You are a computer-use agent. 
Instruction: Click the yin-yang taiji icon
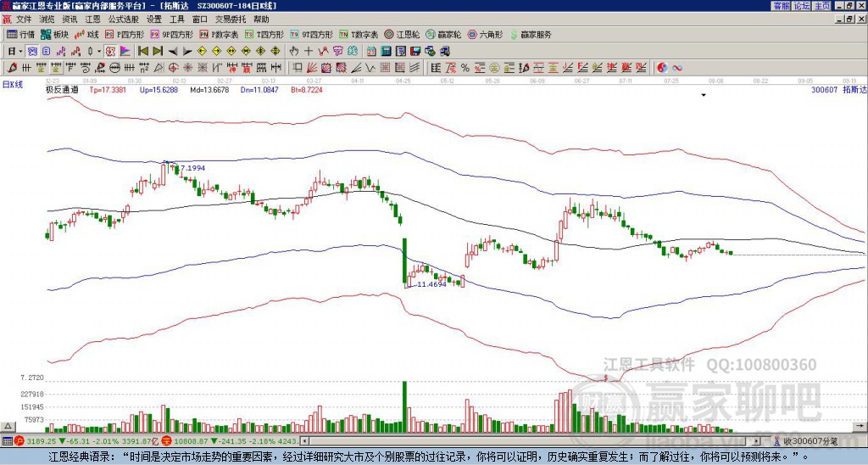coord(662,68)
